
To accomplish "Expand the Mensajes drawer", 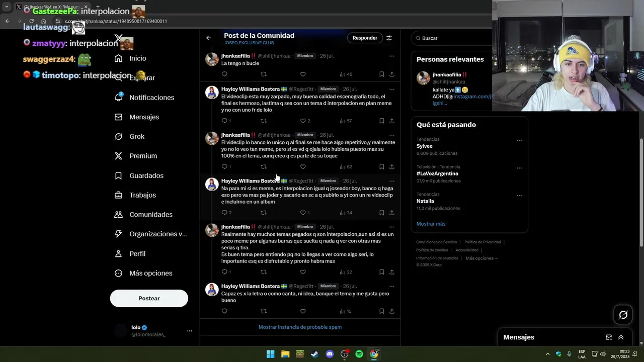I will tap(621, 337).
